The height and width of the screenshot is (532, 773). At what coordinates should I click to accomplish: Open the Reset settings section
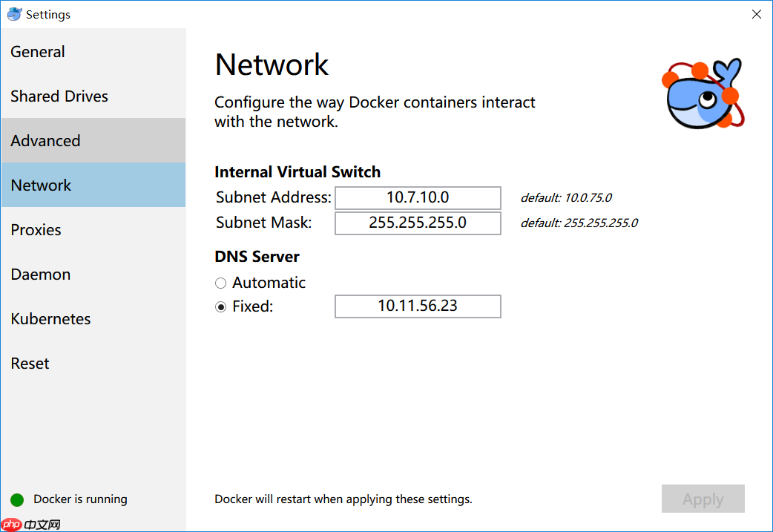tap(30, 363)
